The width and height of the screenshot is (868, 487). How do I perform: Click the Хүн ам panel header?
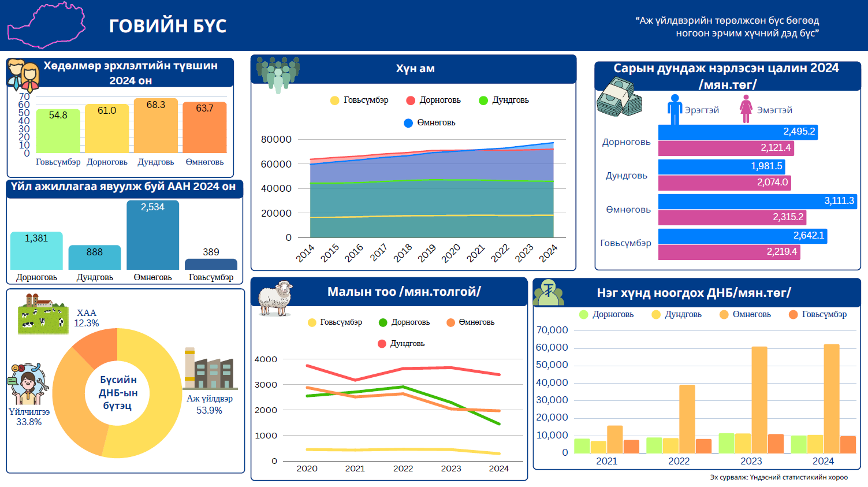(x=415, y=69)
